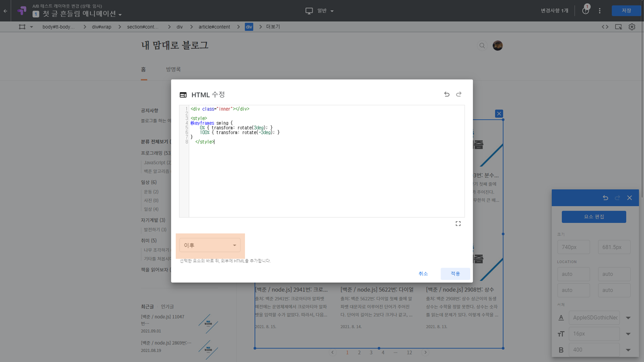Click 적용 to apply HTML edit

click(455, 274)
